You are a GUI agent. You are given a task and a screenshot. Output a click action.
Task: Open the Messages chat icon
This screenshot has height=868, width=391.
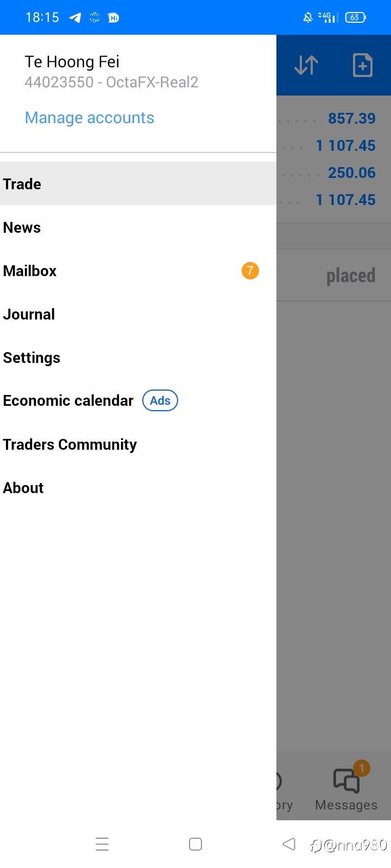346,781
